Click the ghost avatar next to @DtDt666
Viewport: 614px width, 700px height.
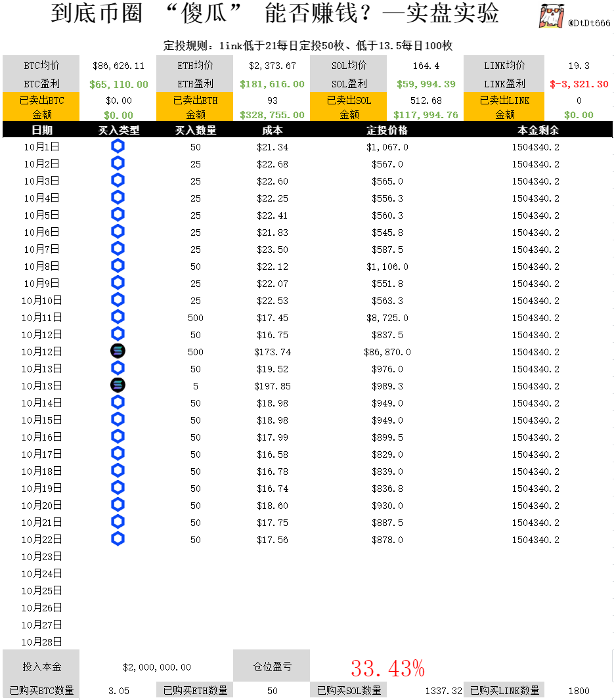click(552, 16)
